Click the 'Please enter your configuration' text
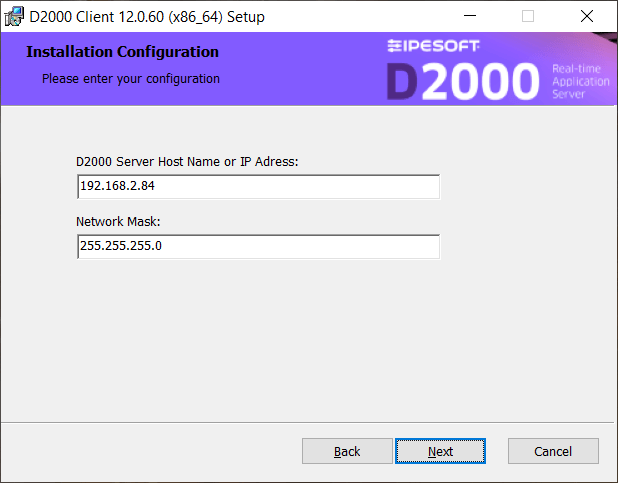 (131, 79)
